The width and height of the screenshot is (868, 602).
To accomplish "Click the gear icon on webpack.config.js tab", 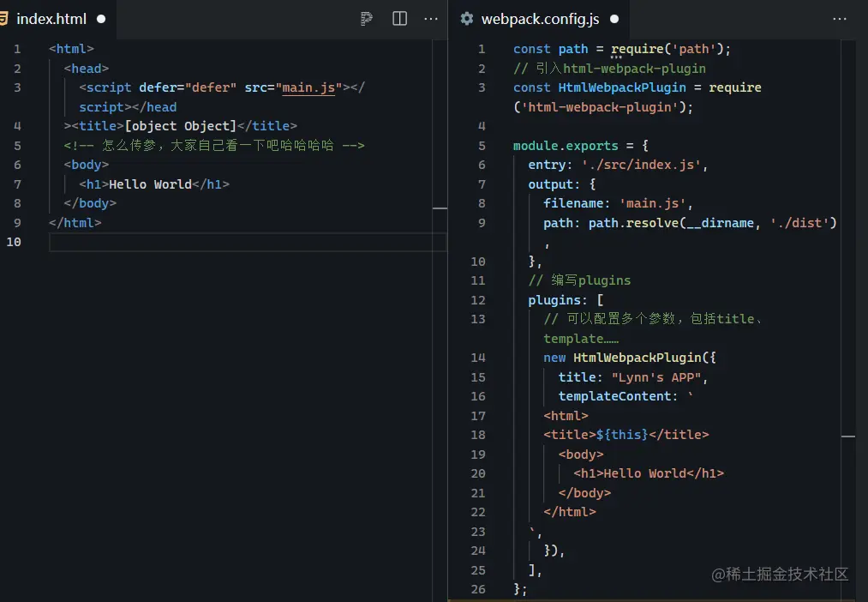I will click(467, 18).
